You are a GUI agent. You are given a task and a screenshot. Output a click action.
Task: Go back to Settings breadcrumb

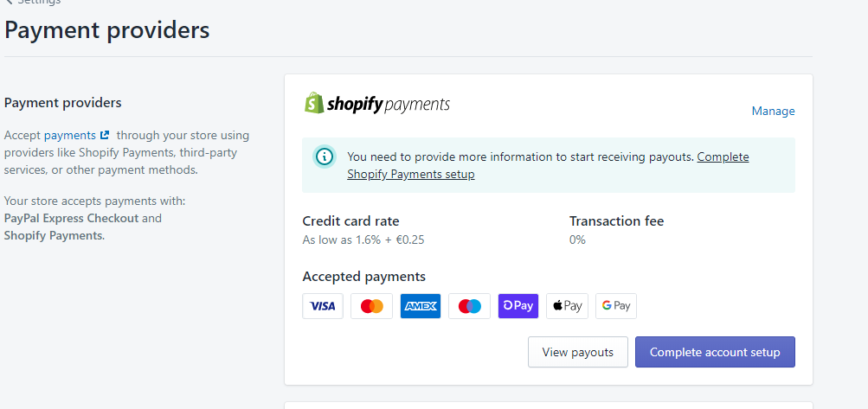[x=33, y=3]
